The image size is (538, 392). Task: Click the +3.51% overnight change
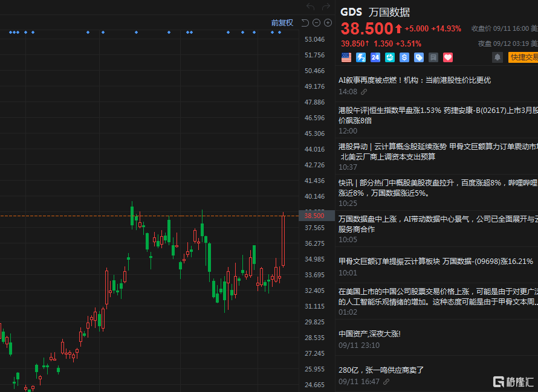[408, 44]
